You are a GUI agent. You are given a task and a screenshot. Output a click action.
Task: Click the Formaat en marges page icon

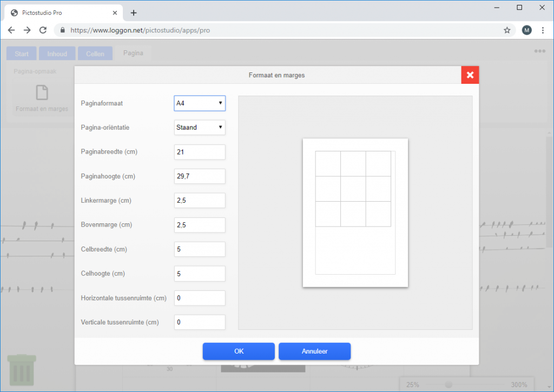click(42, 93)
